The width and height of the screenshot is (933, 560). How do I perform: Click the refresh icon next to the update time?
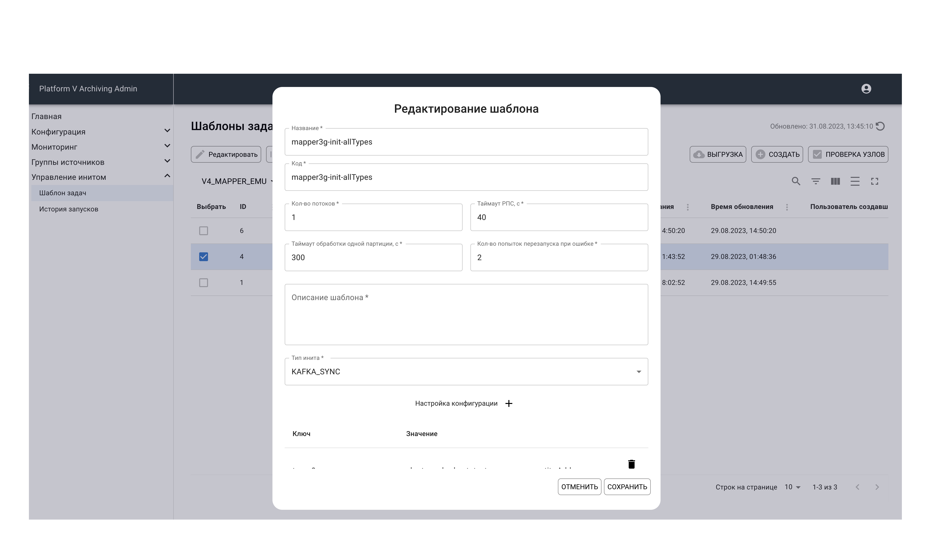(880, 126)
